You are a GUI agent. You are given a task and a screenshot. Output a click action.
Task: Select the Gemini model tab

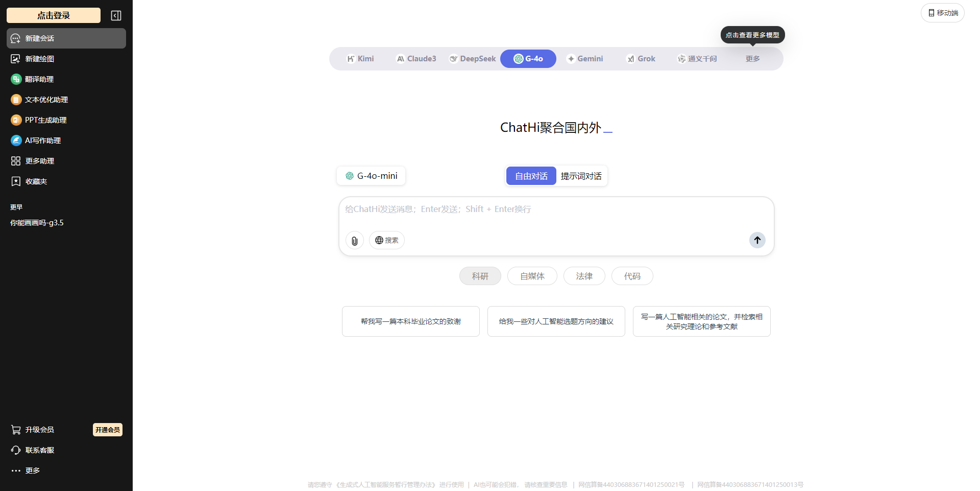[585, 59]
